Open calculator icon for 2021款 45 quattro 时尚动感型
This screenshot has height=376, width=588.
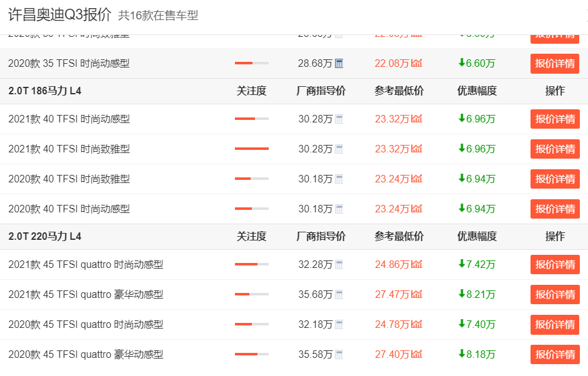[x=339, y=265]
